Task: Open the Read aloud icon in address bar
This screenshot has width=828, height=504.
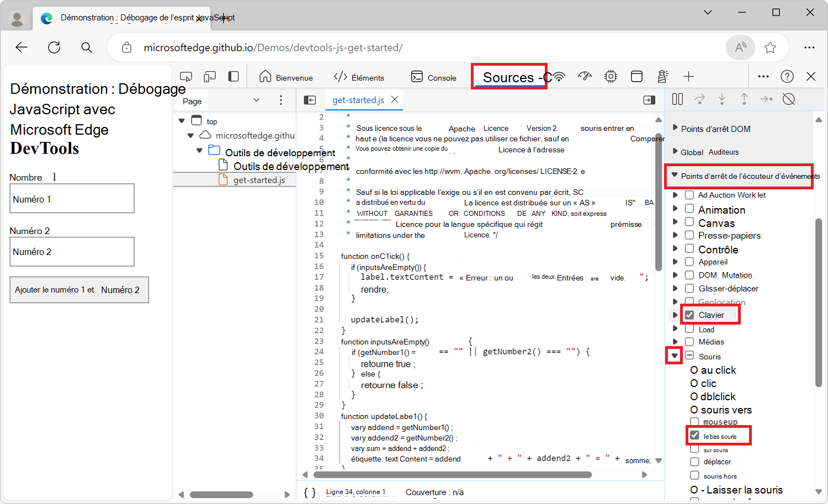Action: tap(741, 47)
